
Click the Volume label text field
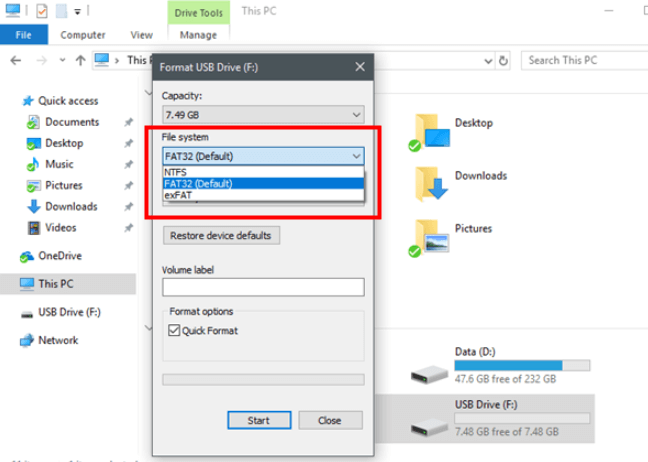click(263, 287)
